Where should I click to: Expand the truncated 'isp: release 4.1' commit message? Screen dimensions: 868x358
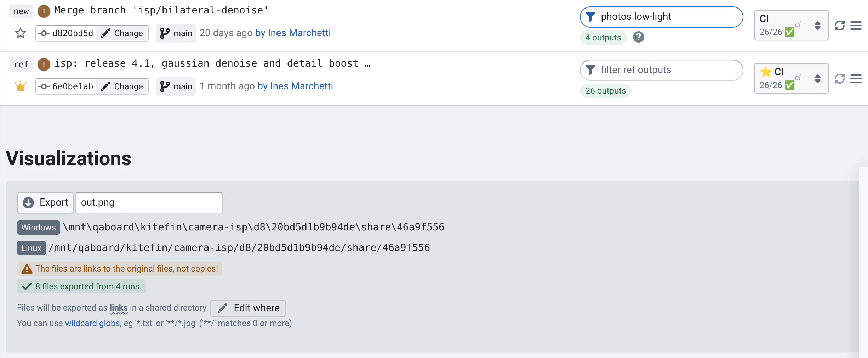click(213, 63)
